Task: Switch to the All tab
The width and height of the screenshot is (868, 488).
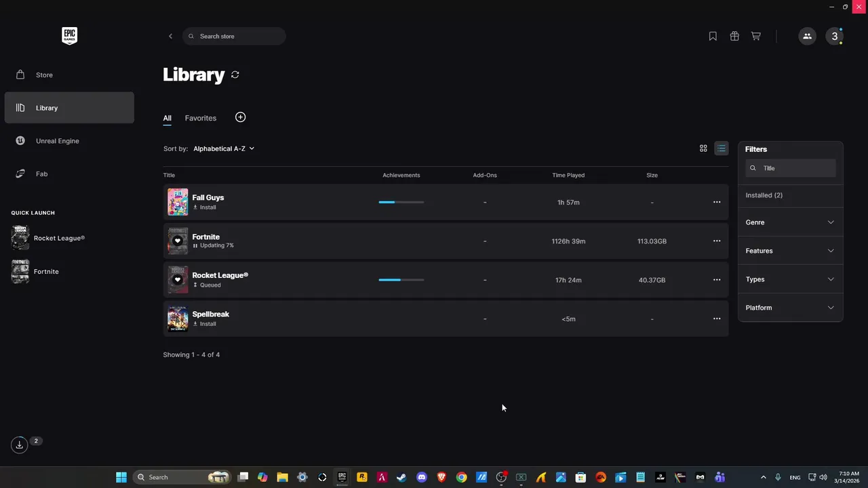Action: click(167, 118)
